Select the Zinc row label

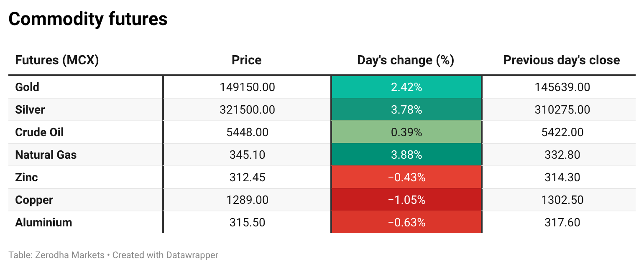(x=26, y=178)
